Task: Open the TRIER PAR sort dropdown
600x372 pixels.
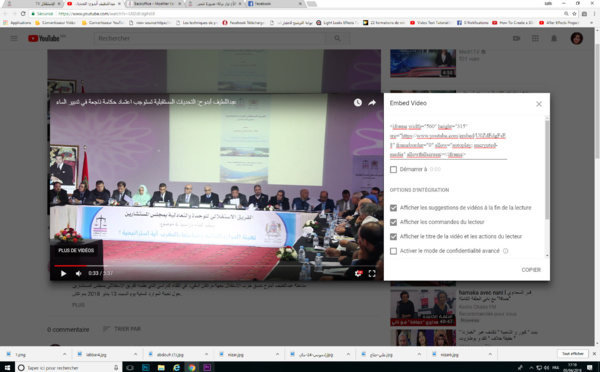Action: click(122, 329)
